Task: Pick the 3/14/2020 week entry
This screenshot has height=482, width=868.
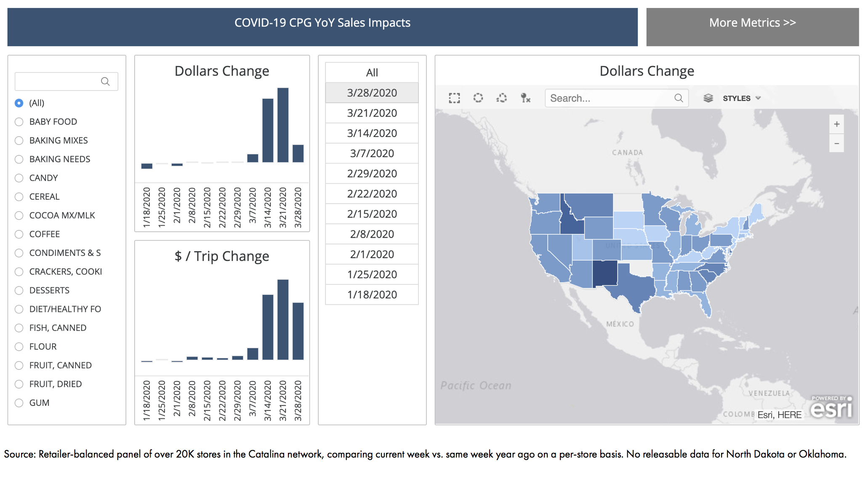Action: click(x=372, y=133)
